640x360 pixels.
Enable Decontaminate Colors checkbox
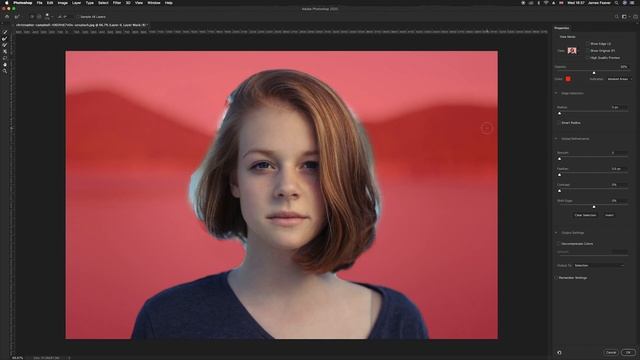coord(559,244)
